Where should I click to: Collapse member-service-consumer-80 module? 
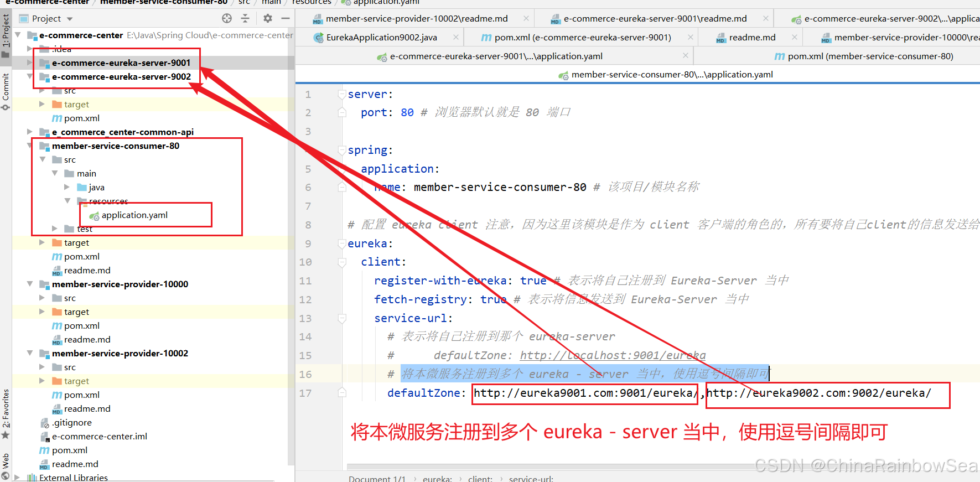coord(30,146)
